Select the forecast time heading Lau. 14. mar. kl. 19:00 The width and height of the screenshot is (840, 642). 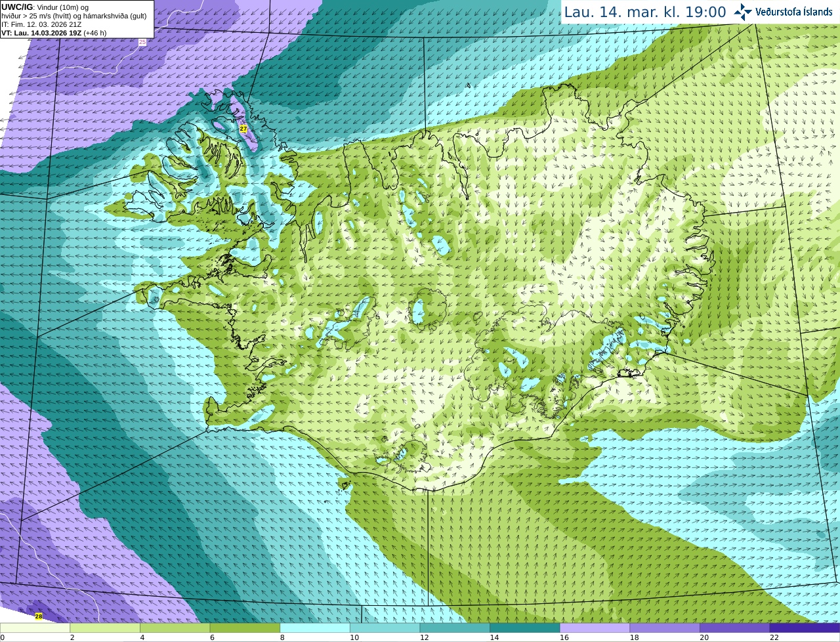tap(645, 12)
